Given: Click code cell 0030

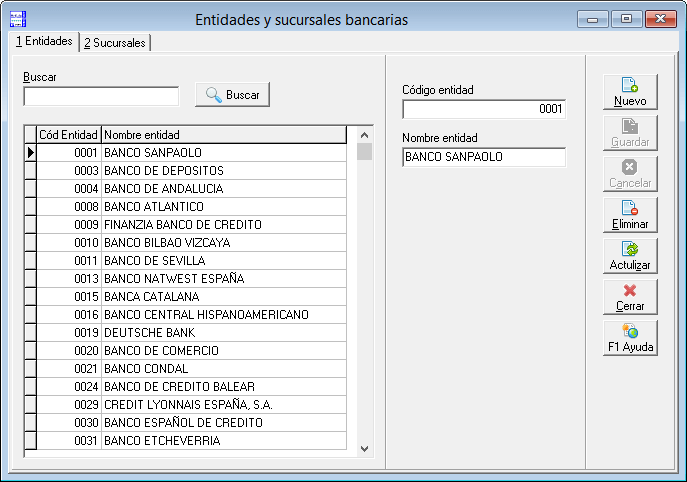Looking at the screenshot, I should click(69, 422).
